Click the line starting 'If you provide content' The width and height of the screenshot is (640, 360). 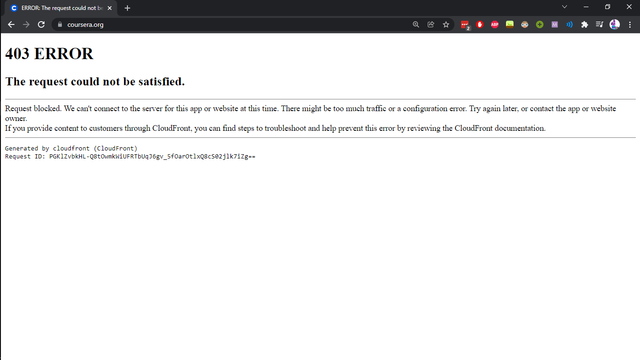click(x=275, y=128)
